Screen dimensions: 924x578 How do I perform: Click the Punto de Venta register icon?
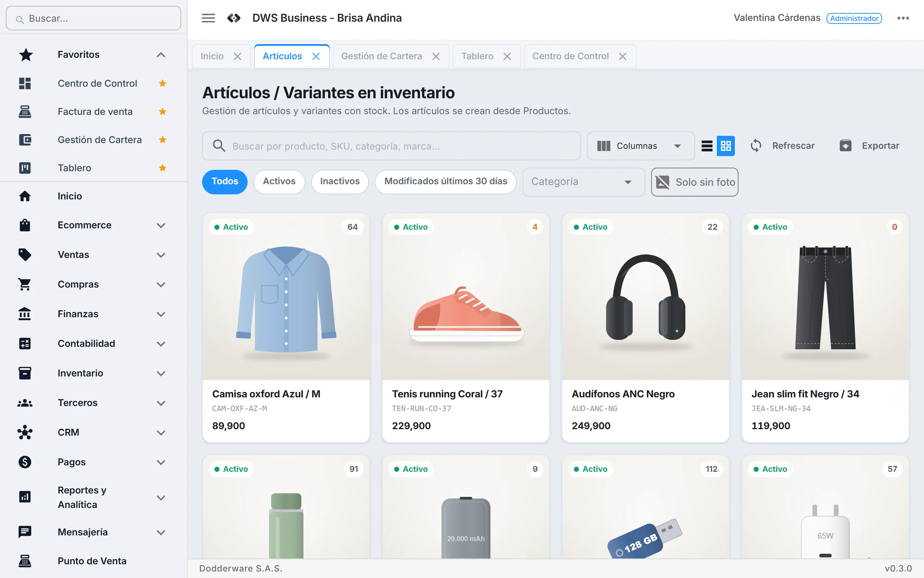25,561
